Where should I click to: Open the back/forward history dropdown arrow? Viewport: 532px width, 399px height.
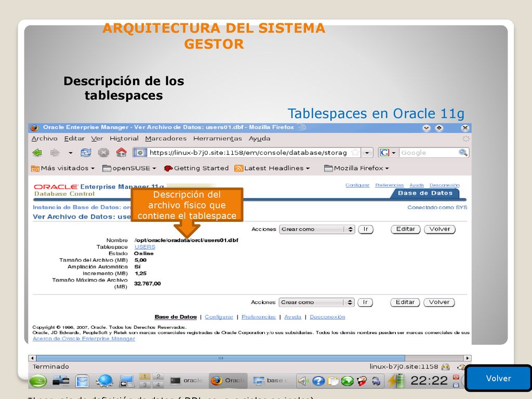point(70,153)
